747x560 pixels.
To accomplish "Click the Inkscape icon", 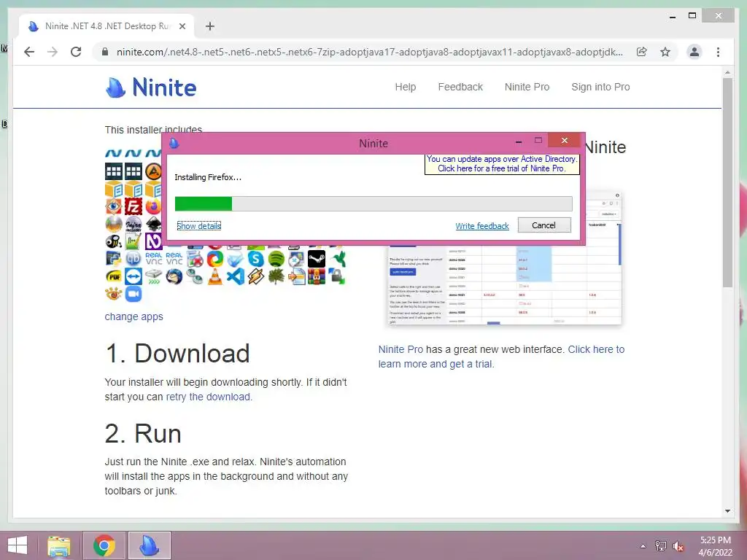I will [153, 224].
